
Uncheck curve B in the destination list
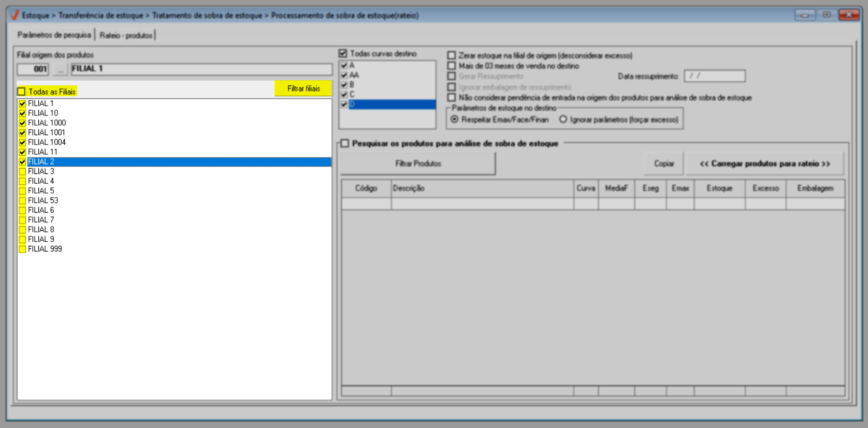(344, 85)
